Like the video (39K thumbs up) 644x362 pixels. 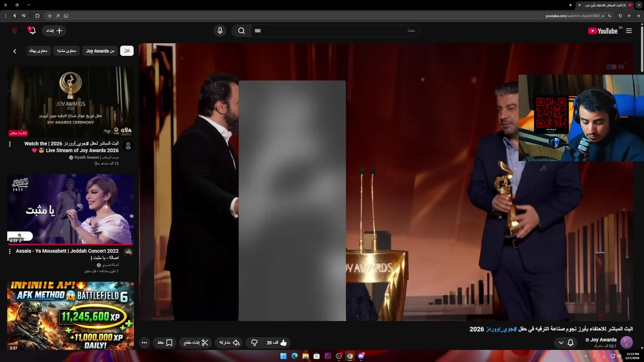pos(277,342)
